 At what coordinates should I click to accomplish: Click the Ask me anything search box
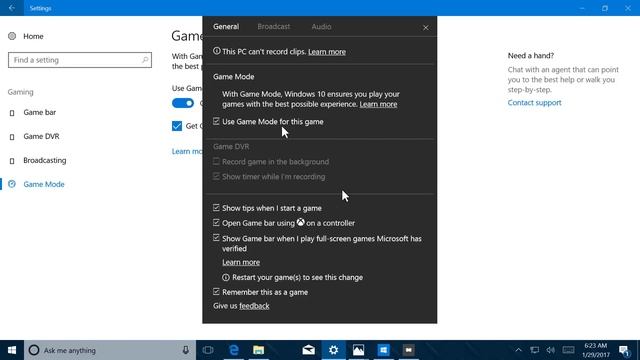(x=110, y=350)
